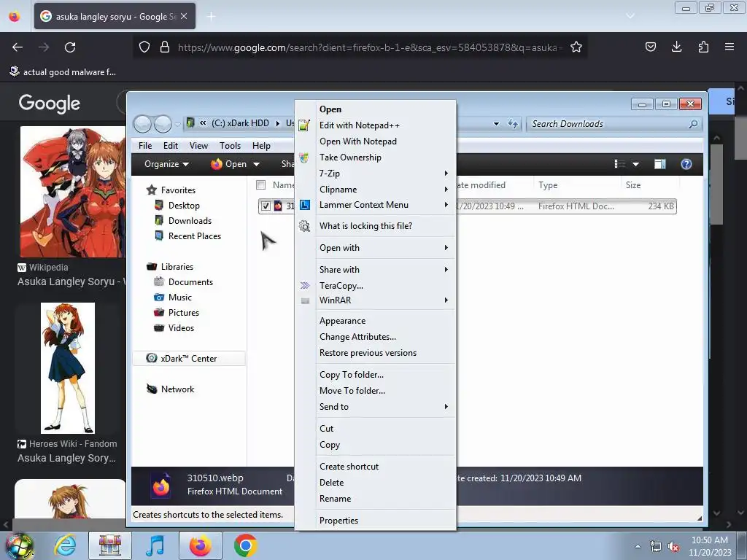Bookmark this page with the star icon
This screenshot has width=747, height=560.
(x=576, y=47)
